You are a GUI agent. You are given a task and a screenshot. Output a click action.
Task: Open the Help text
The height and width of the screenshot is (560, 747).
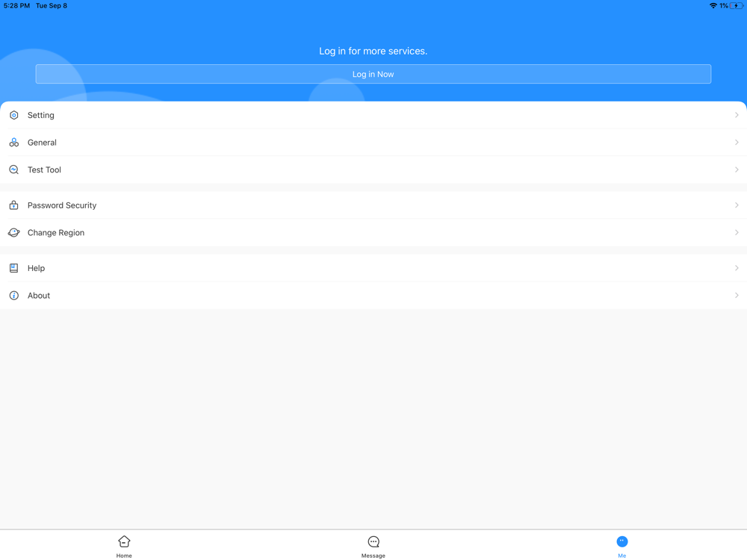coord(36,268)
